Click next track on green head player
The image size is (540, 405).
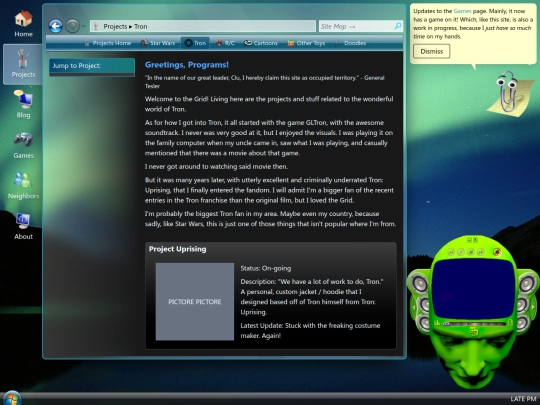(x=481, y=252)
